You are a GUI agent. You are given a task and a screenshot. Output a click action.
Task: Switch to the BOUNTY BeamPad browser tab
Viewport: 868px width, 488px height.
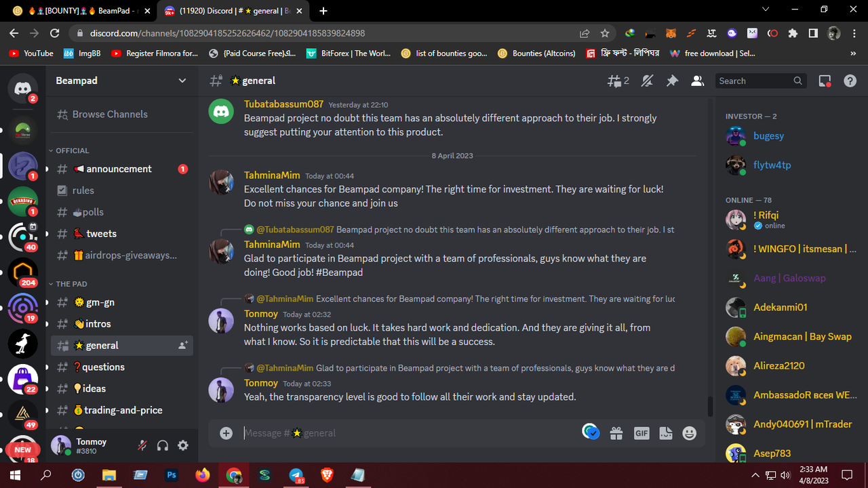point(75,11)
